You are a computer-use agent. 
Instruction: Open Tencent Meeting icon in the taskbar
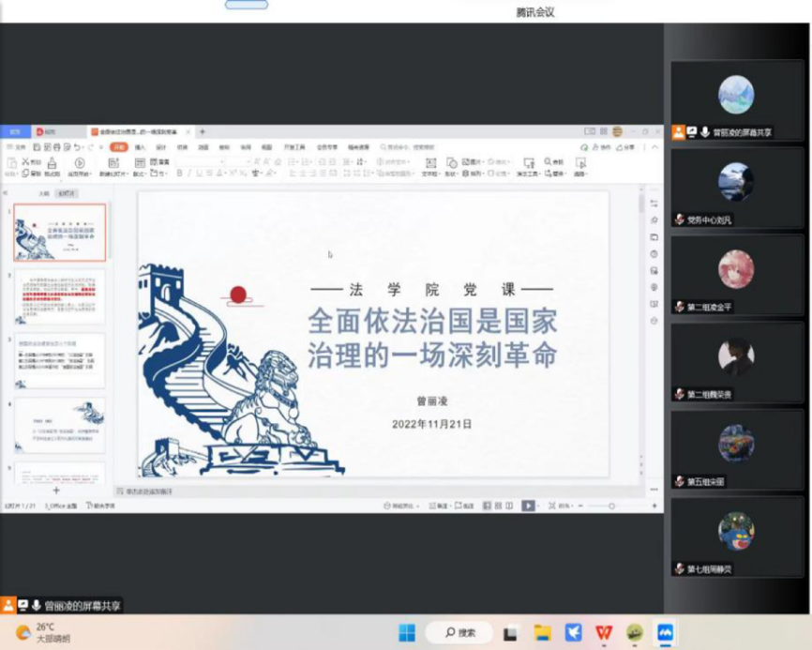pyautogui.click(x=665, y=633)
